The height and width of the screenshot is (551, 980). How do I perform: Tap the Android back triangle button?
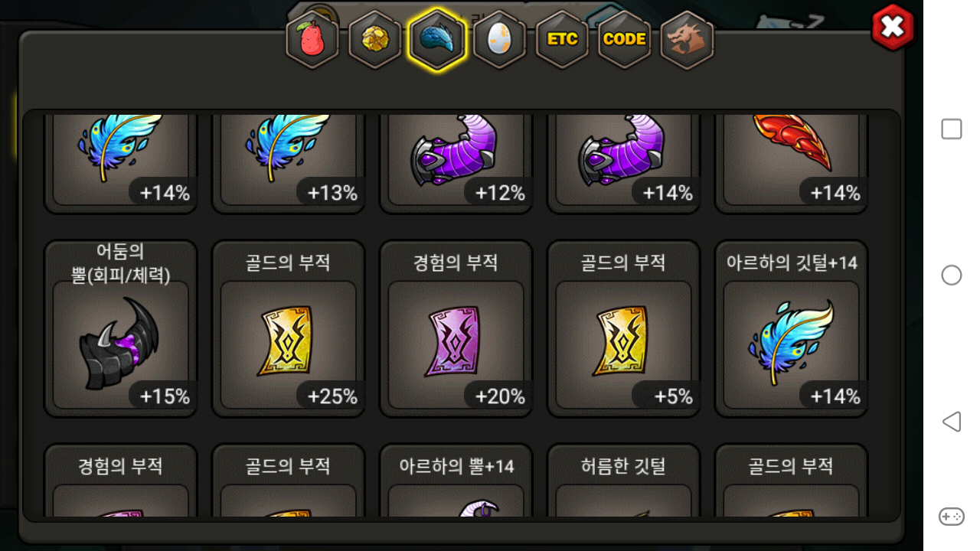pyautogui.click(x=951, y=422)
